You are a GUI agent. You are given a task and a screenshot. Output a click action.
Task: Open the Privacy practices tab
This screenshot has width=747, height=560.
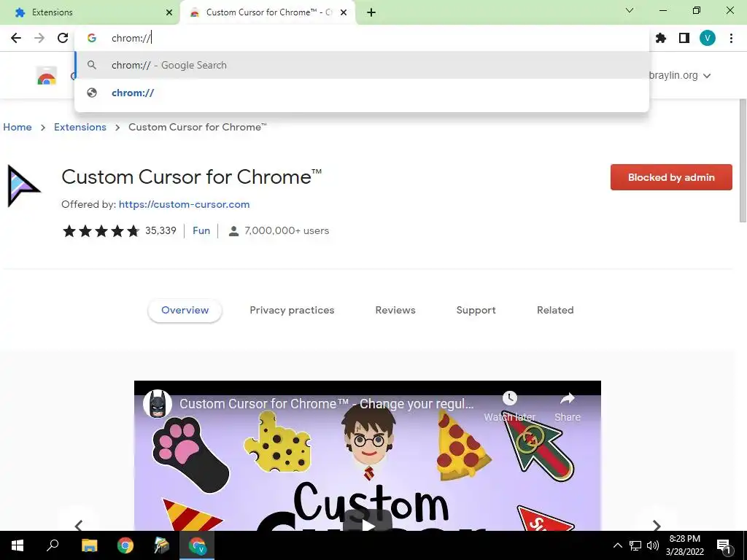[292, 310]
